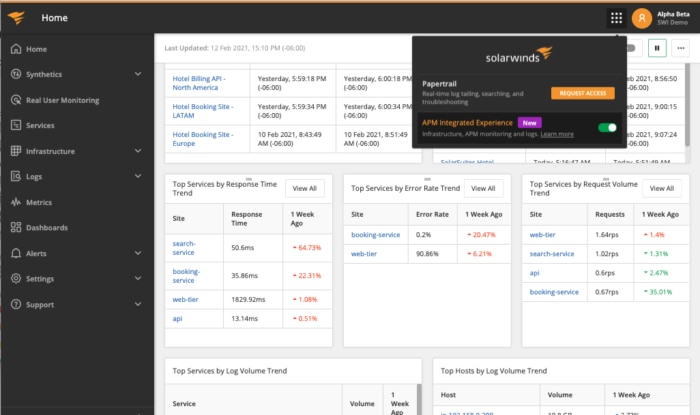Open the app switcher grid icon

click(616, 18)
